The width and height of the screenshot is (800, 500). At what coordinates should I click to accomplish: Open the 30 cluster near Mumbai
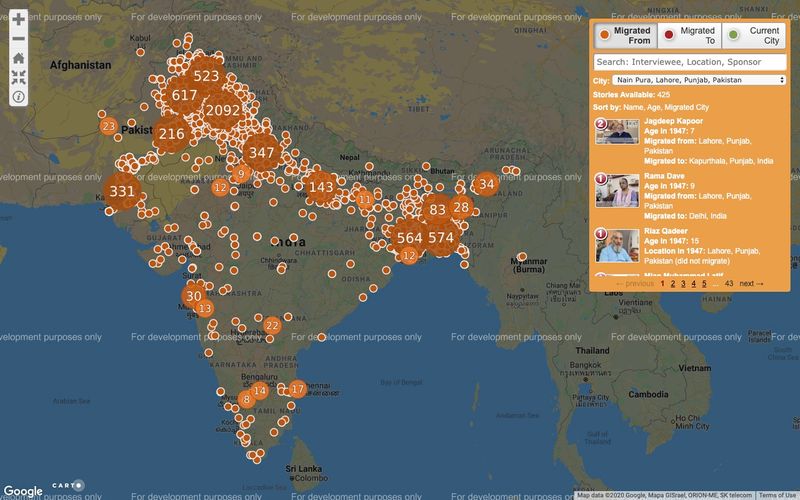pyautogui.click(x=193, y=296)
